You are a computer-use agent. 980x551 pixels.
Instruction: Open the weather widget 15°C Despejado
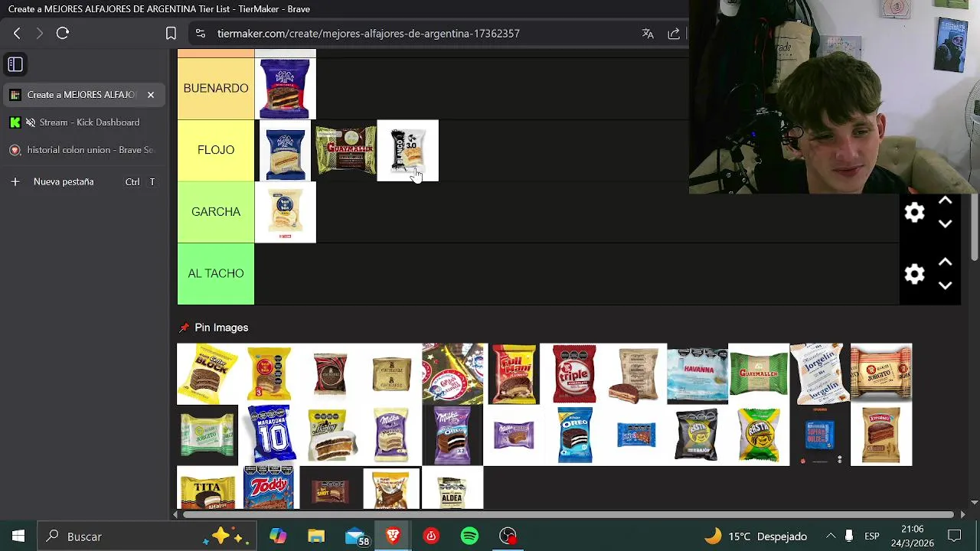pyautogui.click(x=756, y=536)
